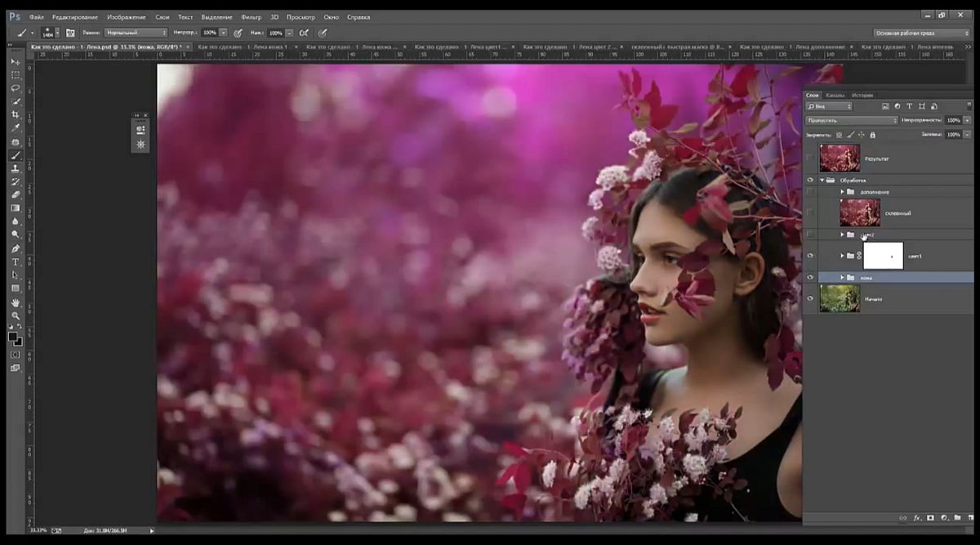
Task: Select the Hand tool
Action: pos(15,302)
